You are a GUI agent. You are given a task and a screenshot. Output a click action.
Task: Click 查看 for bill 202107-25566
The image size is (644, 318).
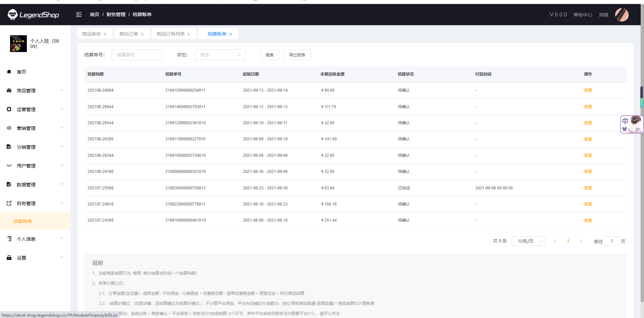pos(588,188)
